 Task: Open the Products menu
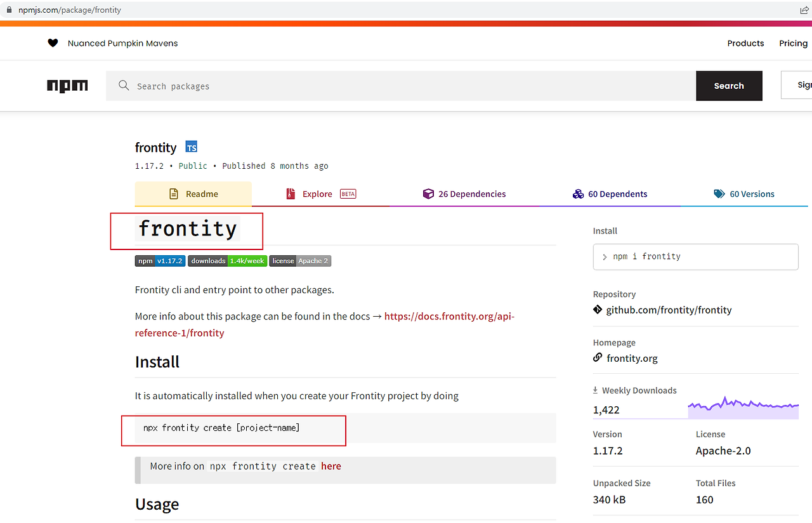click(x=745, y=43)
